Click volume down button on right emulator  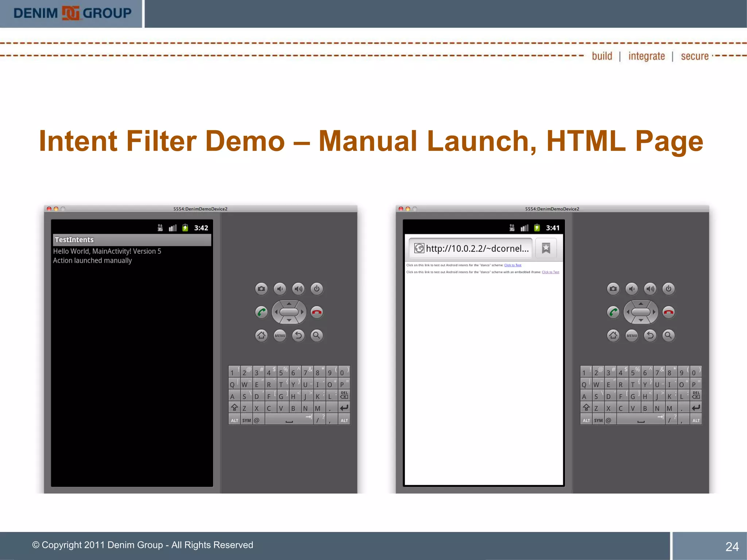pyautogui.click(x=632, y=289)
